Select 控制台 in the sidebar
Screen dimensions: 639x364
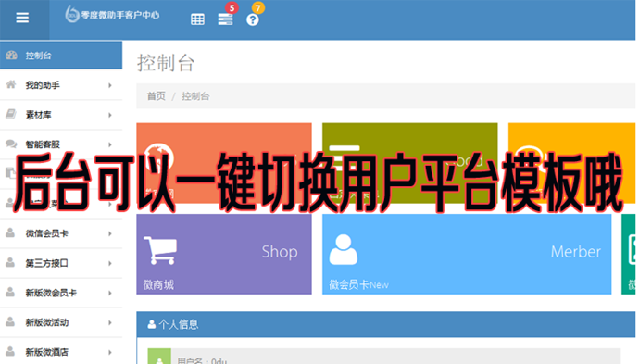click(61, 55)
